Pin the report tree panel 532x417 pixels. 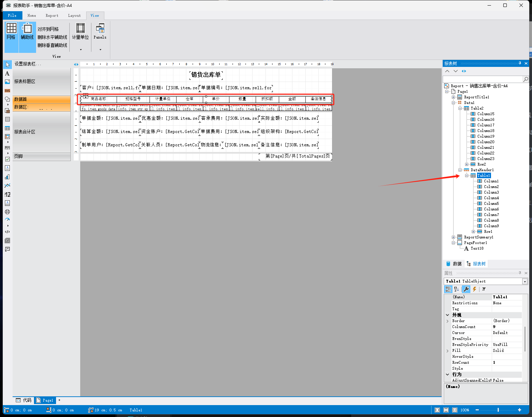tap(520, 63)
